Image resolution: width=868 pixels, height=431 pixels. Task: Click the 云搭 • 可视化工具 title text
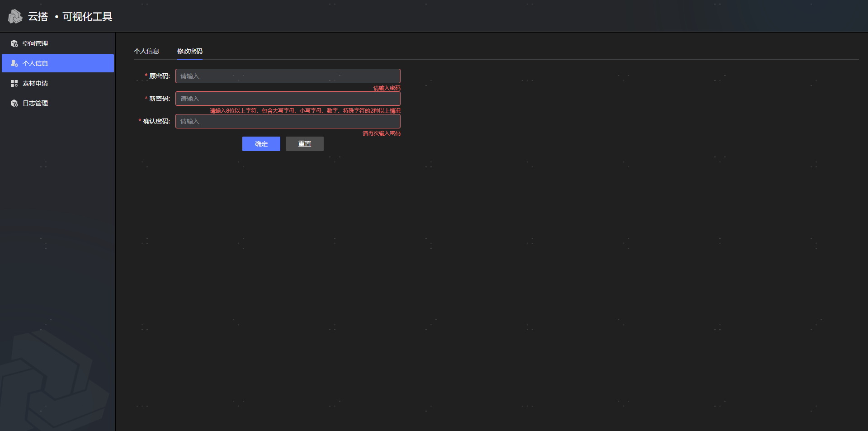tap(70, 17)
